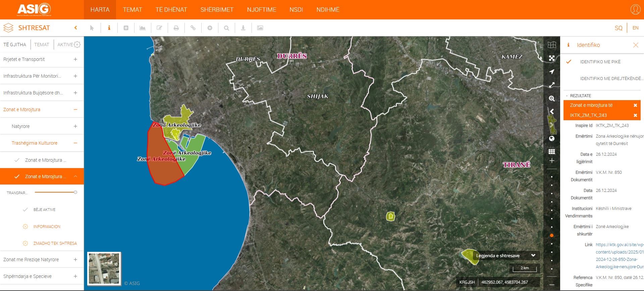644x291 pixels.
Task: Open the iktk.gov.al document link
Action: 620,256
